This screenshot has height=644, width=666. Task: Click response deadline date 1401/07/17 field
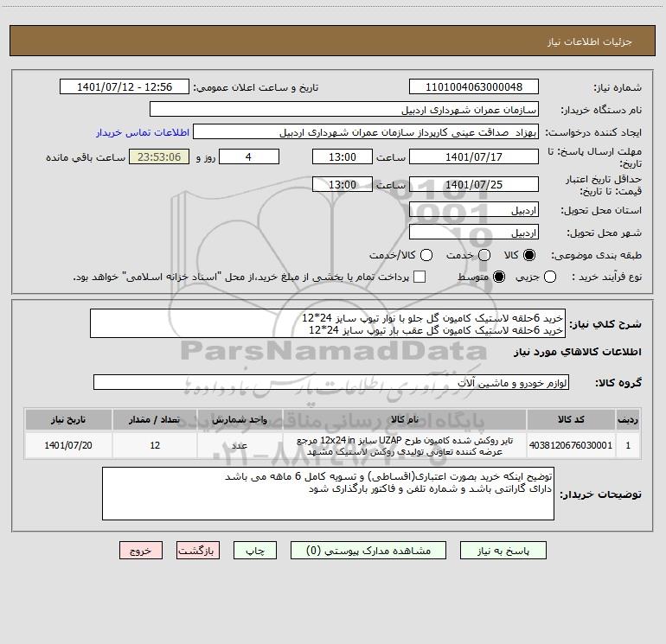(474, 156)
